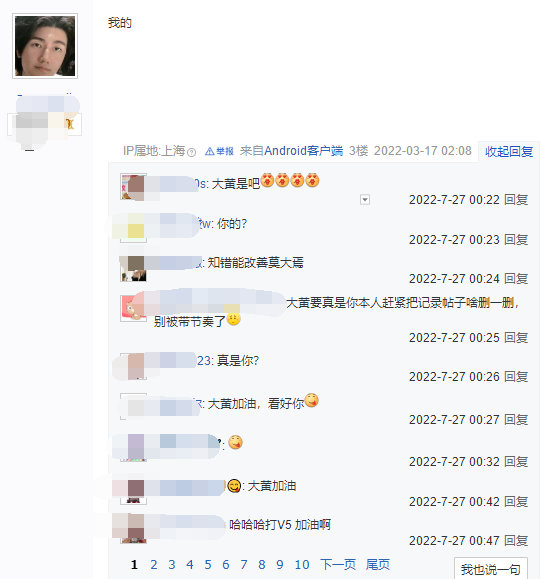Click the Android客户端 link
The width and height of the screenshot is (543, 579).
[303, 151]
